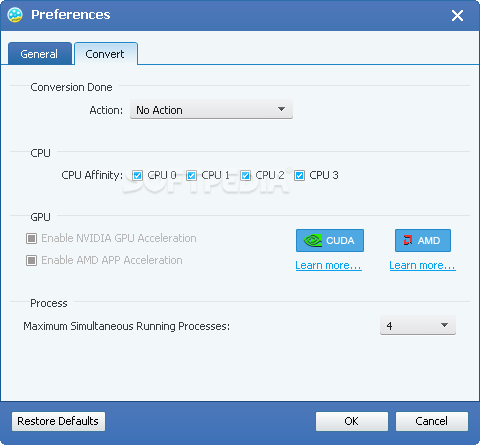Toggle CPU 3 affinity checkbox
This screenshot has width=480, height=445.
299,175
